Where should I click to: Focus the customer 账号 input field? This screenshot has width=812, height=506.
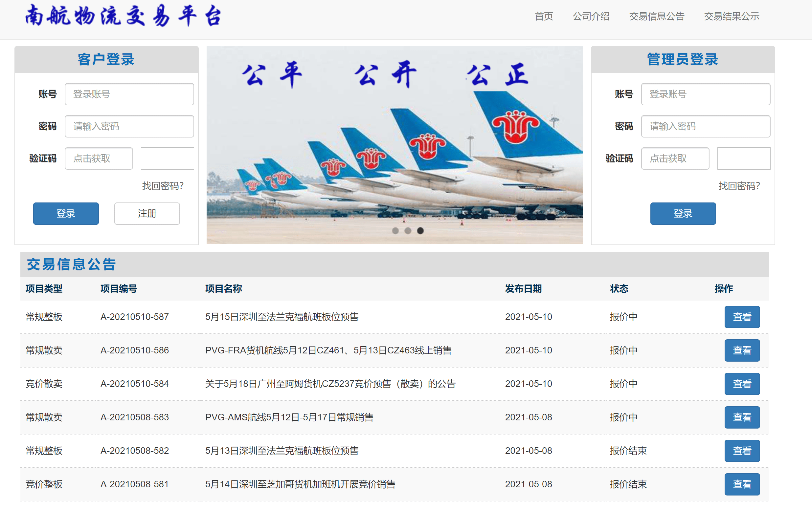(x=129, y=94)
